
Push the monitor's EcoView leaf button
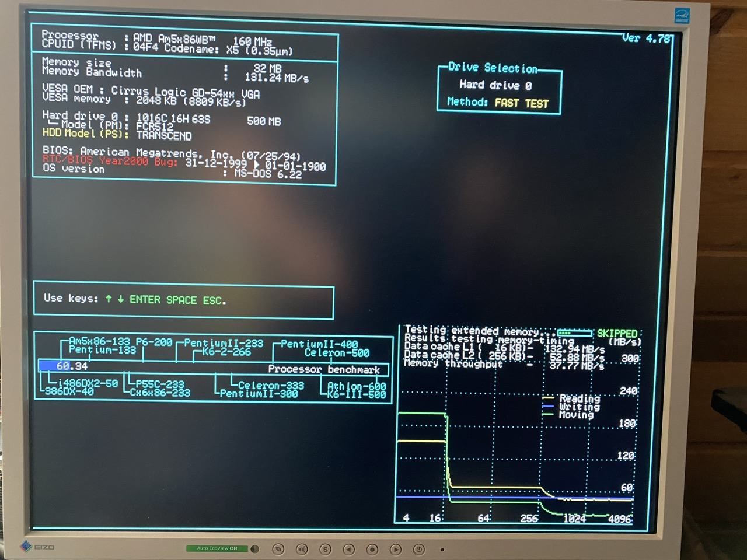pos(279,549)
